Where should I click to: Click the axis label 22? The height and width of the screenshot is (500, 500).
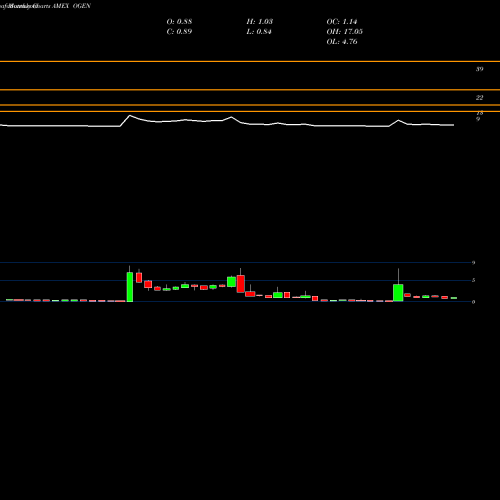click(479, 97)
